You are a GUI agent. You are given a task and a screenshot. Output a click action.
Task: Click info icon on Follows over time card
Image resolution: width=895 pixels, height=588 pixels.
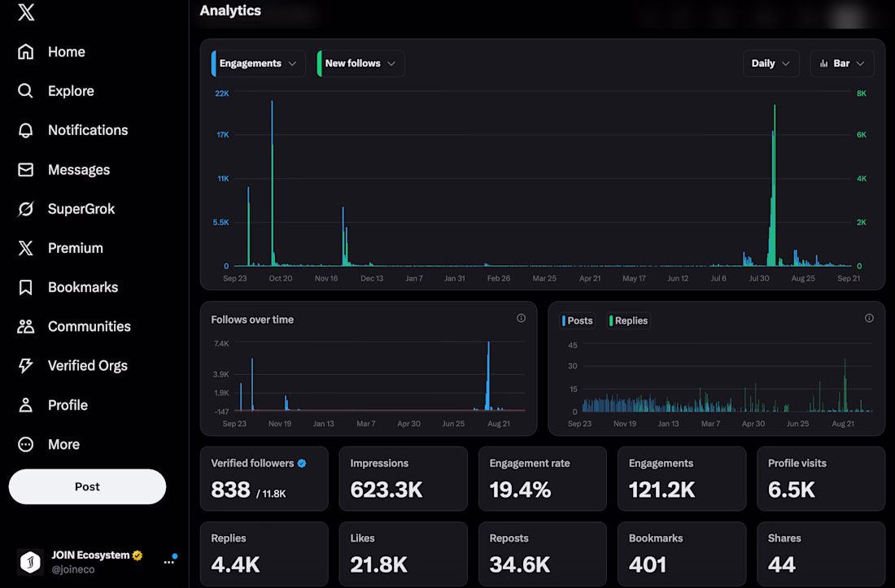(x=521, y=318)
